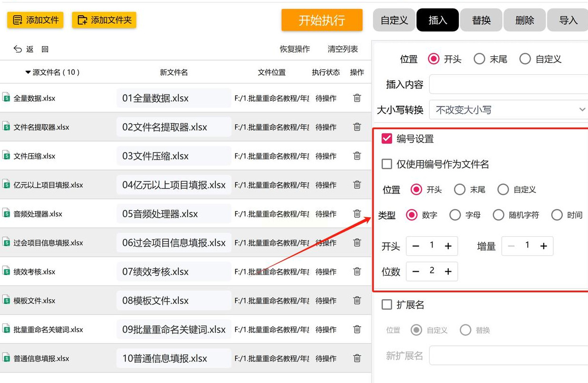Tick the 扩展名 checkbox
The width and height of the screenshot is (588, 383).
[x=387, y=305]
